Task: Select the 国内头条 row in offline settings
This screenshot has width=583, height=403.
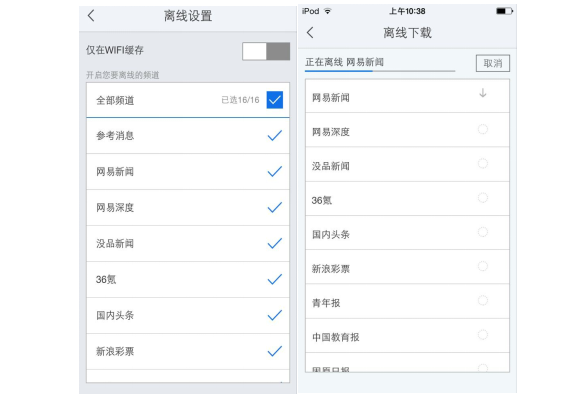Action: pyautogui.click(x=188, y=316)
